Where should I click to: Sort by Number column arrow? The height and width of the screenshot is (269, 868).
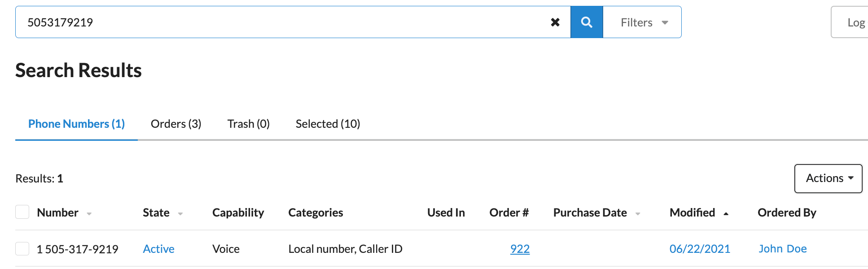point(89,214)
